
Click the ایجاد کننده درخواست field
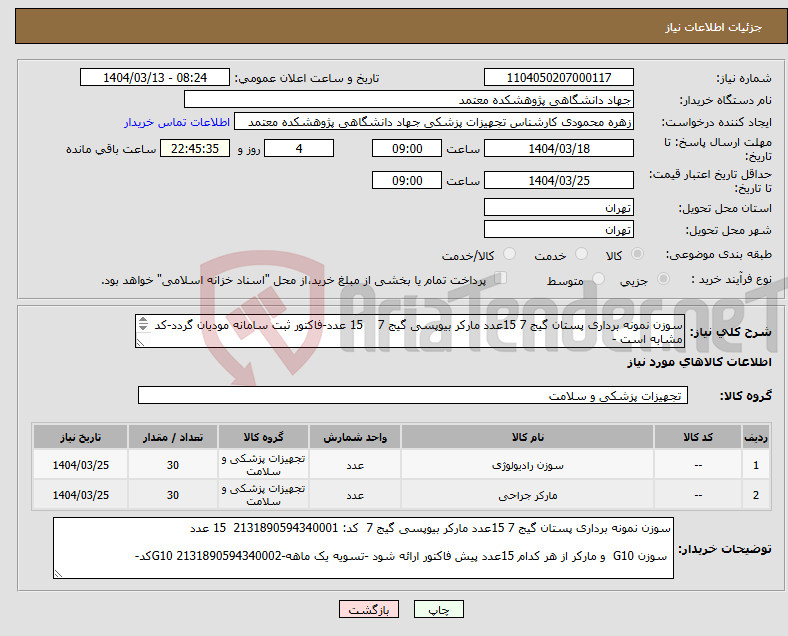click(434, 122)
